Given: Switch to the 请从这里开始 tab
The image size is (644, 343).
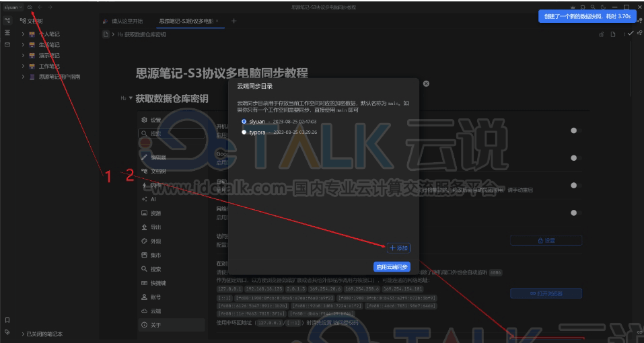Looking at the screenshot, I should point(123,21).
